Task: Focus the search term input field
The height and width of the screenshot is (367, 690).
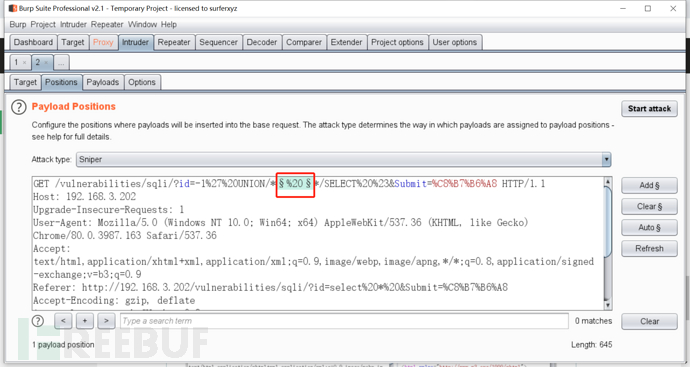Action: pos(344,321)
